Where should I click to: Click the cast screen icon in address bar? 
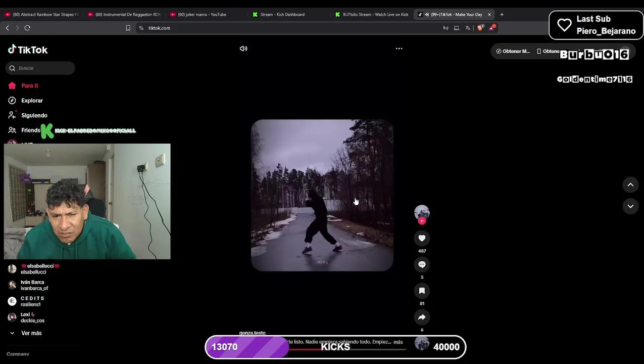click(457, 28)
